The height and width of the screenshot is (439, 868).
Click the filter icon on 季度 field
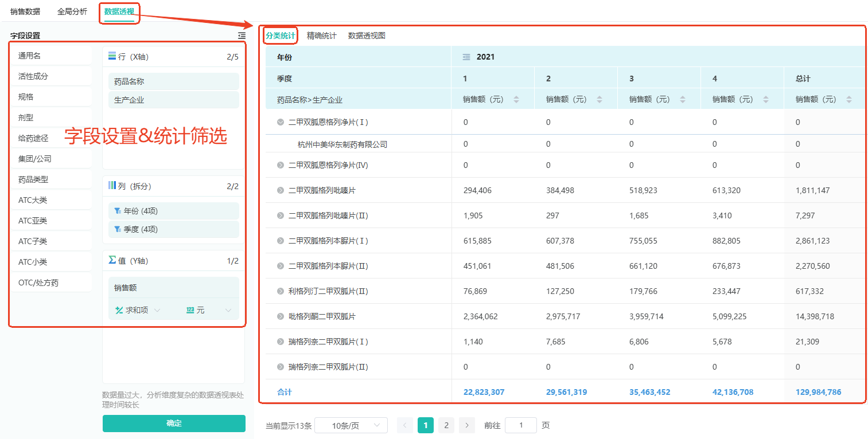tap(118, 229)
